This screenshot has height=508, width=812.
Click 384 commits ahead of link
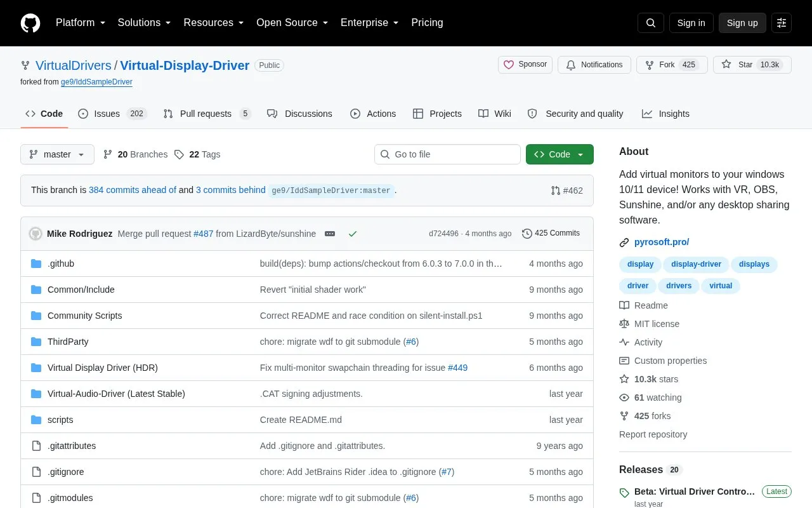(x=133, y=190)
